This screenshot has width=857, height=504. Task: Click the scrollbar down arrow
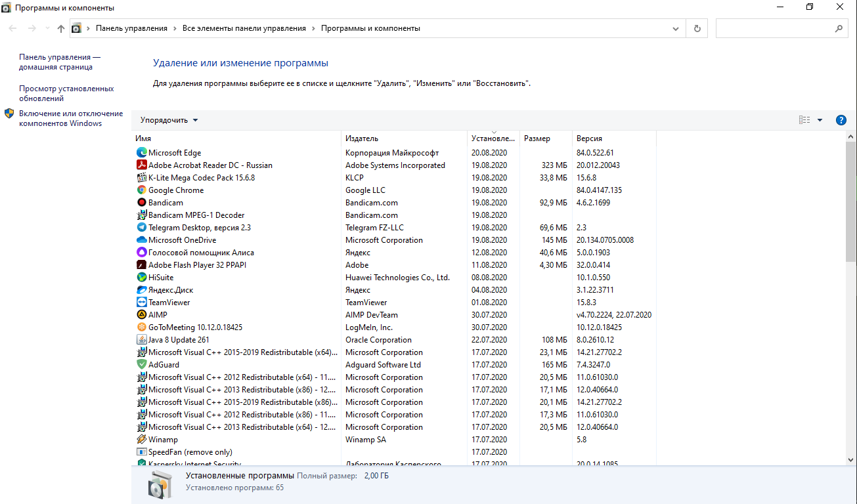tap(851, 459)
